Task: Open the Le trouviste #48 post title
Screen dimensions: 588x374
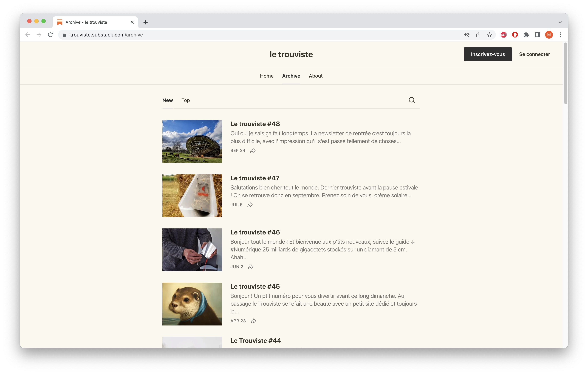Action: (x=255, y=124)
